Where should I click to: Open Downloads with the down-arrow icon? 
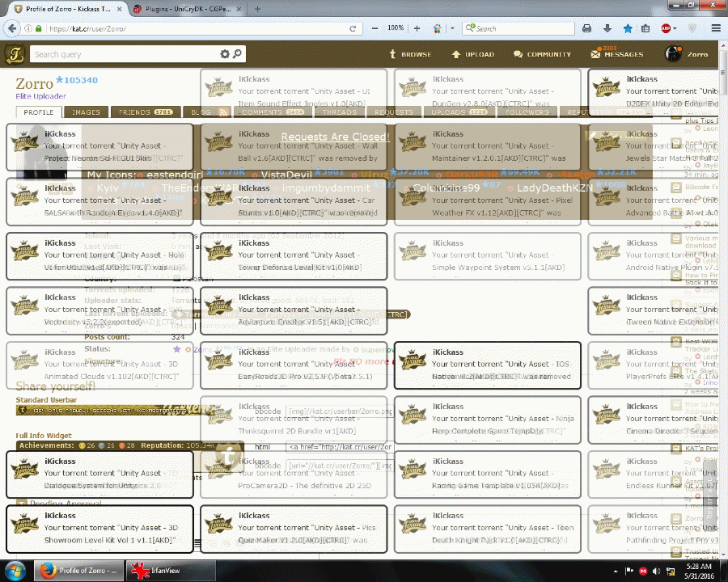click(607, 28)
